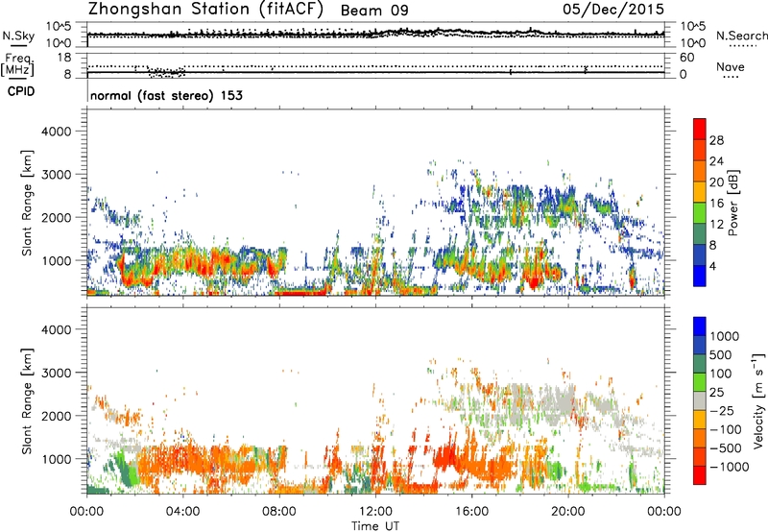Click the '28' label on the power scale
Screen dimensions: 768x532
pos(716,140)
